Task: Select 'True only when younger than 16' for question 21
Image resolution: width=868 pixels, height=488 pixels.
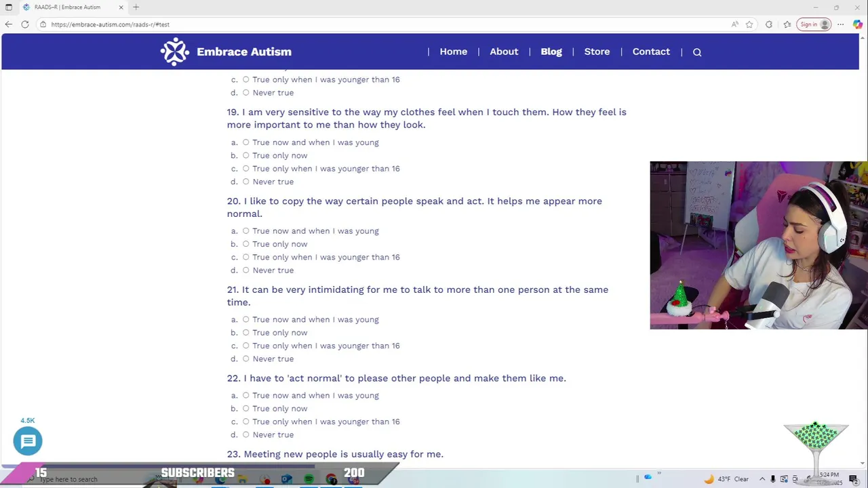Action: point(246,346)
